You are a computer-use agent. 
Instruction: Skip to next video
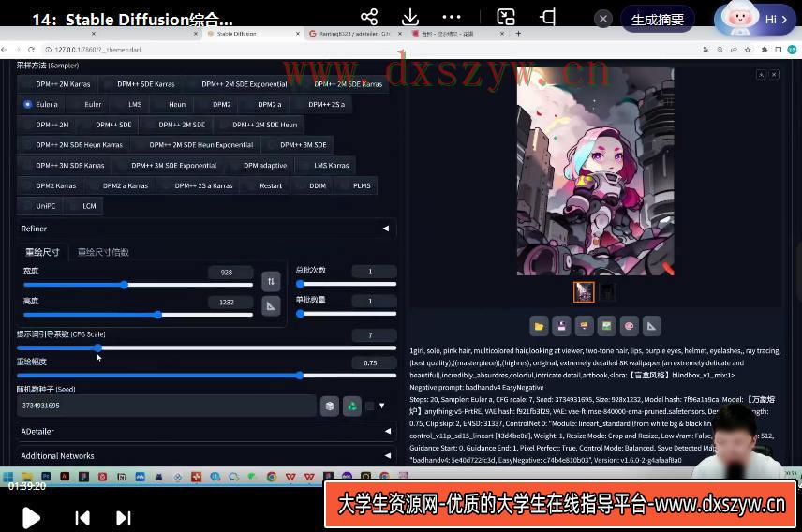coord(124,518)
